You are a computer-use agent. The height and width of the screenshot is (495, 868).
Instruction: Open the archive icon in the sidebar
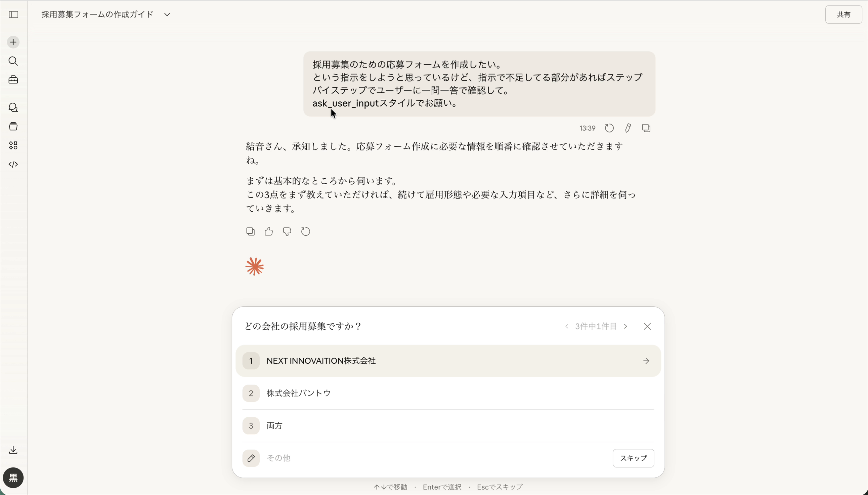click(13, 126)
